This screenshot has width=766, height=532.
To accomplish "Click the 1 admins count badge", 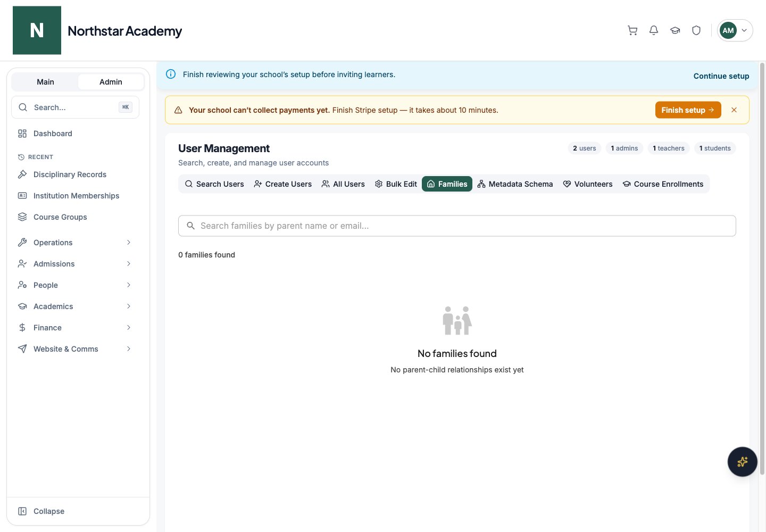I will [x=625, y=148].
